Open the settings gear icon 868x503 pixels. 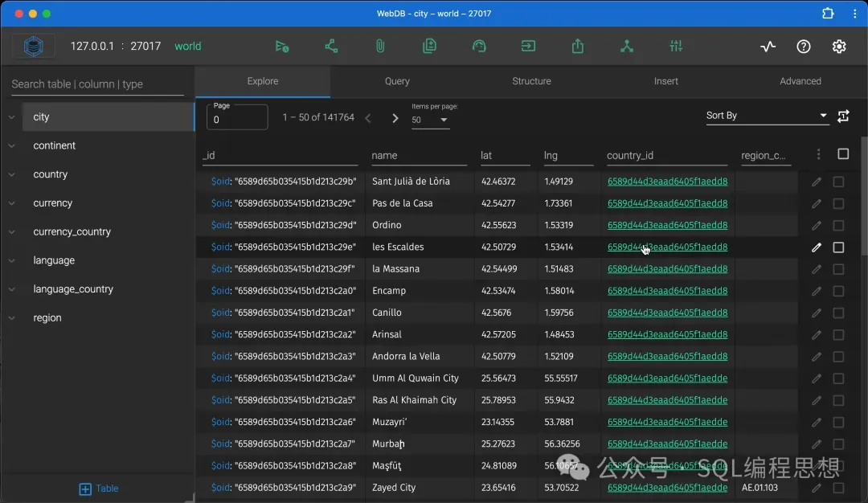coord(839,47)
